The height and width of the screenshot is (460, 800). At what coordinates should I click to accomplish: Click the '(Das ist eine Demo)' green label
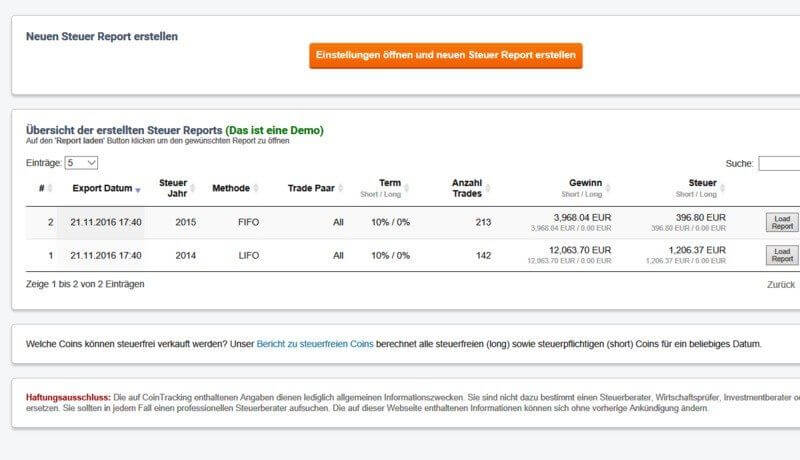coord(274,131)
